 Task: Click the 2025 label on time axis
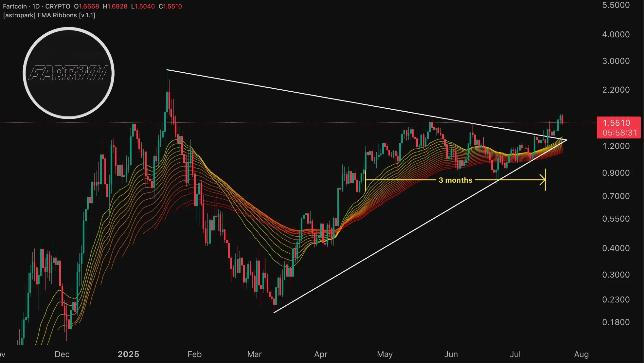click(x=128, y=354)
